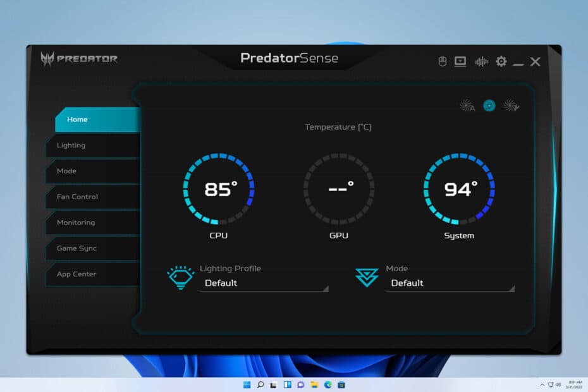Open PredatorSense settings gear

pyautogui.click(x=501, y=61)
